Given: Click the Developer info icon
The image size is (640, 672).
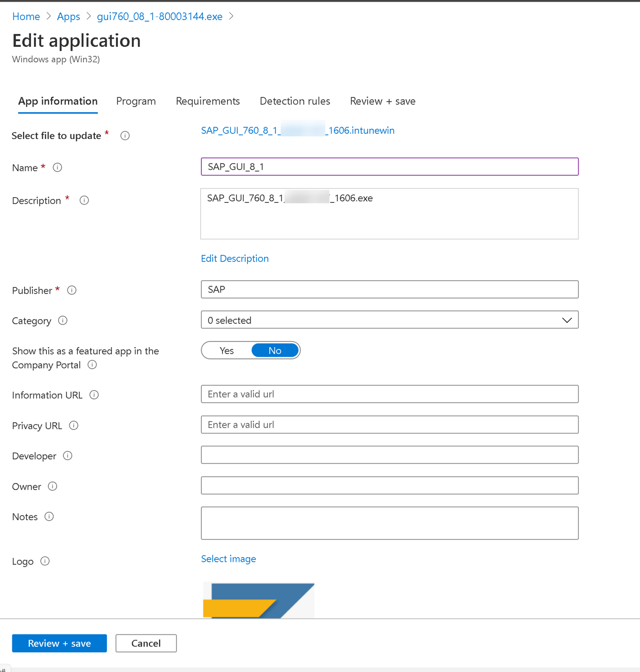Looking at the screenshot, I should (67, 456).
